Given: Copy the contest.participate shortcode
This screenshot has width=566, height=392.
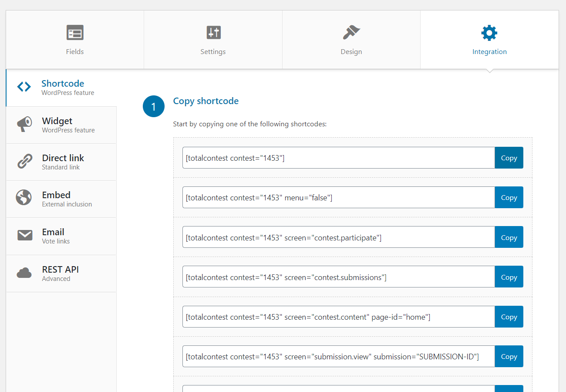Looking at the screenshot, I should point(509,237).
